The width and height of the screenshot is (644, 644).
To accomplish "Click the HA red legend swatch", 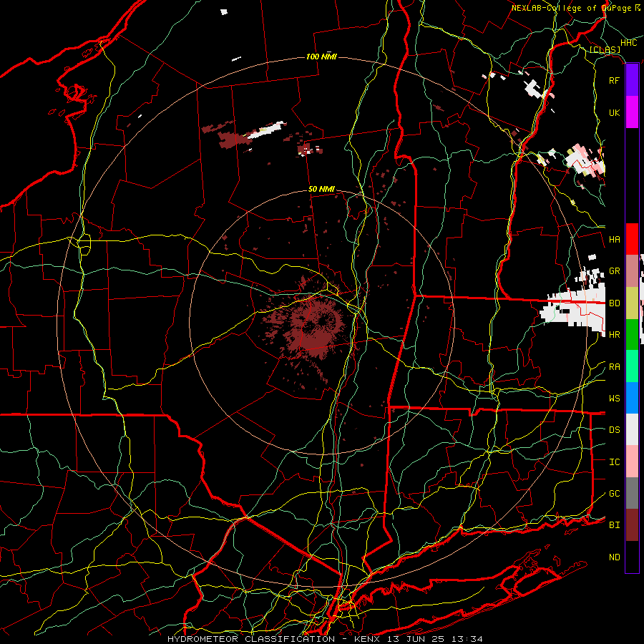I will click(632, 239).
